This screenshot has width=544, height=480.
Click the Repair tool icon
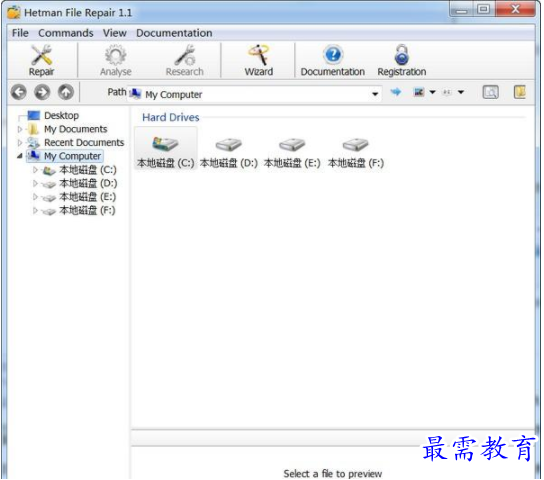click(41, 55)
